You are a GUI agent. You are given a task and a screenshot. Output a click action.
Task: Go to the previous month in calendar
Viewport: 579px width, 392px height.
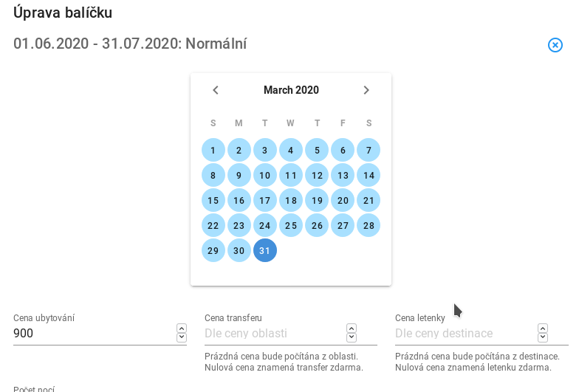pyautogui.click(x=216, y=90)
